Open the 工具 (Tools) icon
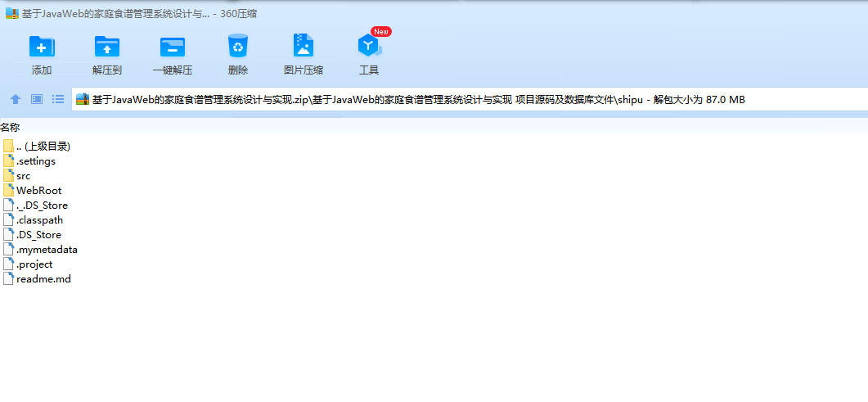 coord(369,45)
